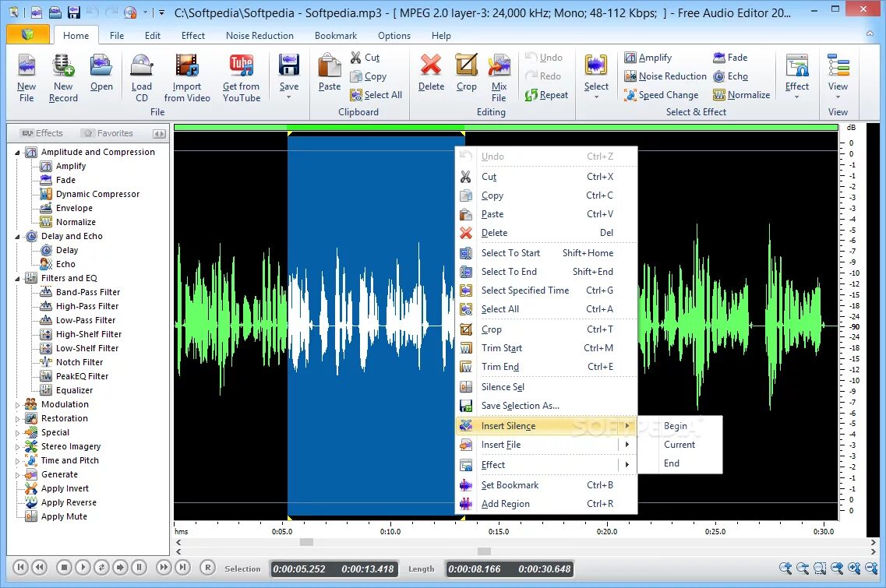Click Apply Mute in effects tree

tap(64, 517)
